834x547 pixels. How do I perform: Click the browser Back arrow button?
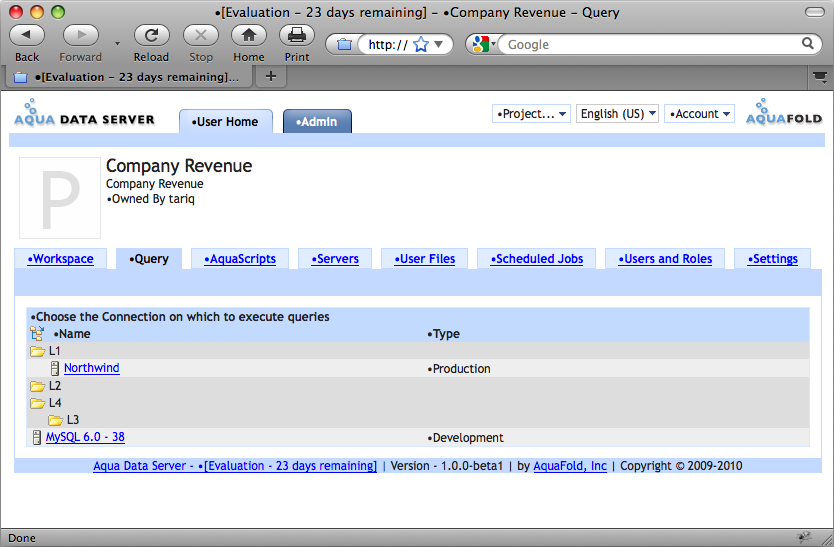coord(27,35)
